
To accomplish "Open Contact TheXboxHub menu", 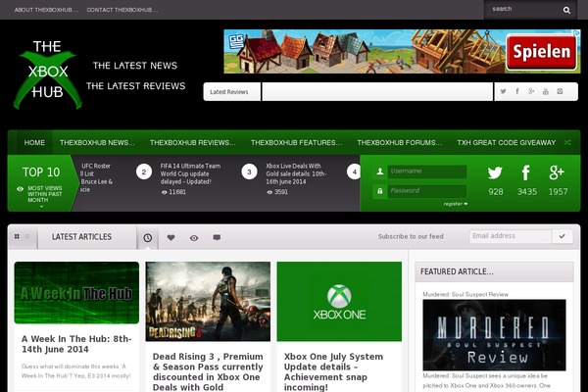I will 122,10.
